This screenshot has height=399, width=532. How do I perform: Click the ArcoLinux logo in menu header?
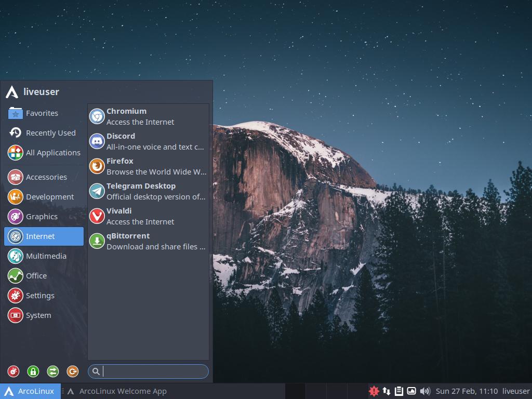coord(12,92)
